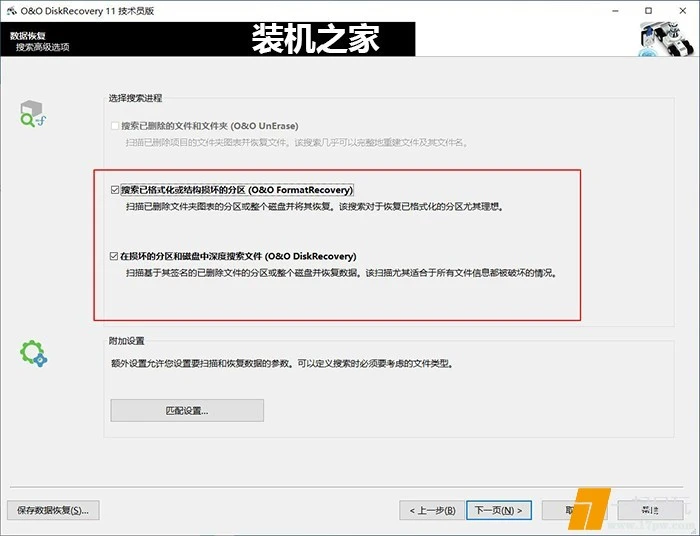Close the DiskRecovery window
The height and width of the screenshot is (536, 700).
677,10
